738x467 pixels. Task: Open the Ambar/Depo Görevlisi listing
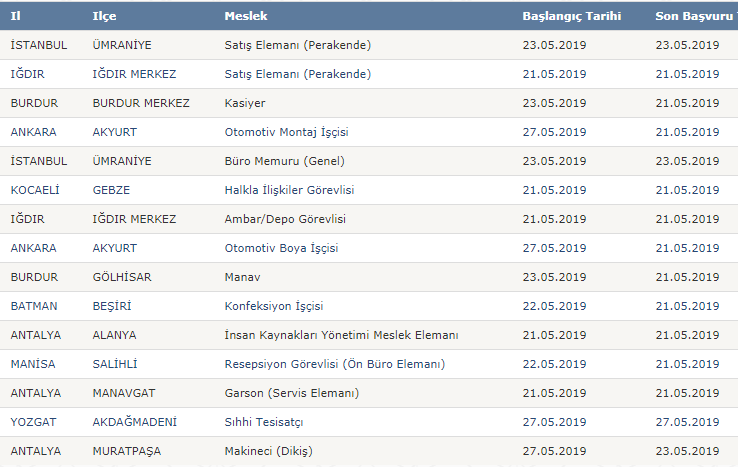point(285,219)
